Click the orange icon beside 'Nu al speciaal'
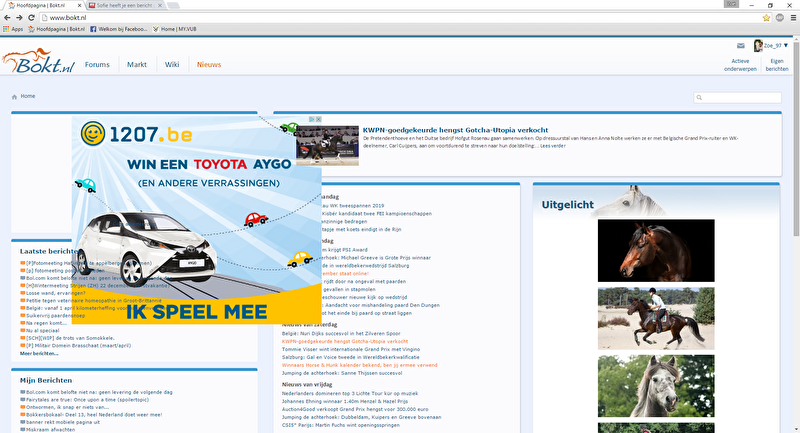This screenshot has width=800, height=433. (22, 330)
